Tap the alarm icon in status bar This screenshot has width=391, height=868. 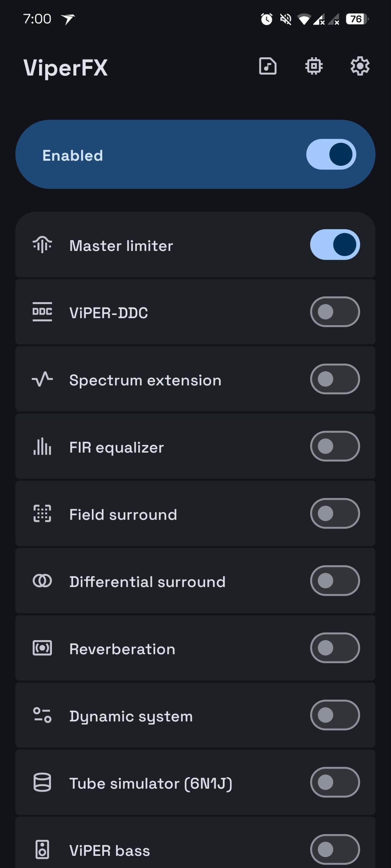pos(266,19)
